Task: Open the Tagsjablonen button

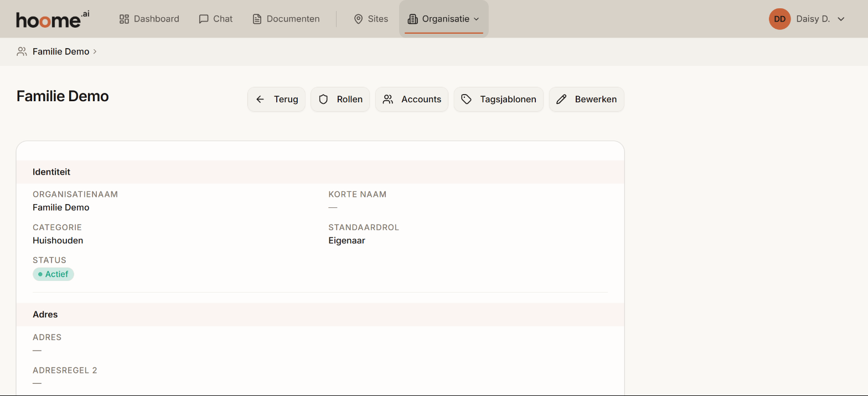Action: [499, 100]
